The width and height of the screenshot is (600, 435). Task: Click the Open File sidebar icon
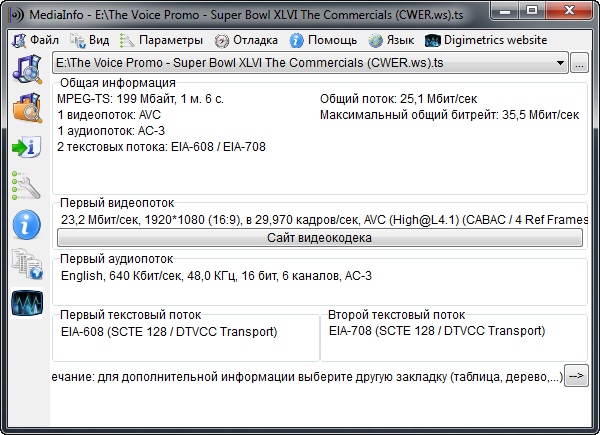[x=25, y=68]
